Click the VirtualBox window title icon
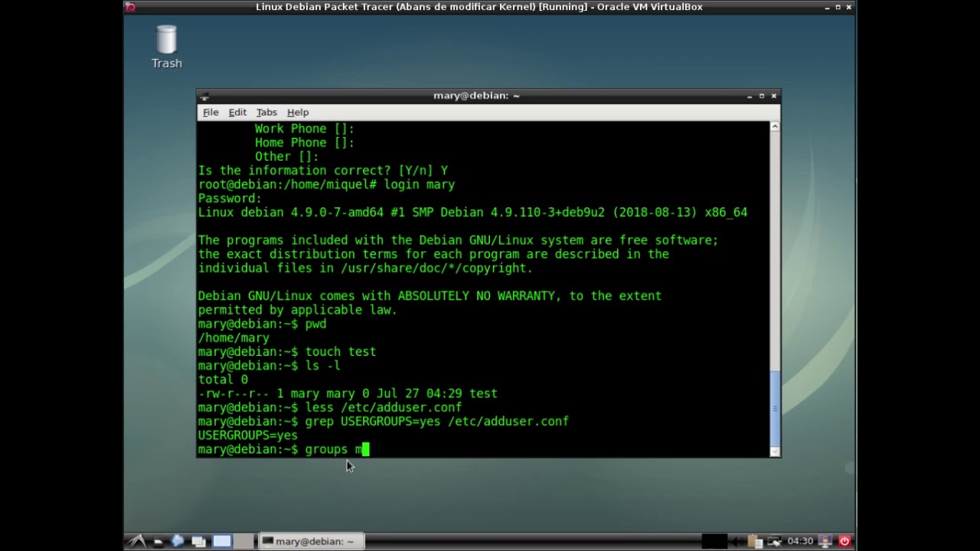This screenshot has width=980, height=551. tap(130, 7)
